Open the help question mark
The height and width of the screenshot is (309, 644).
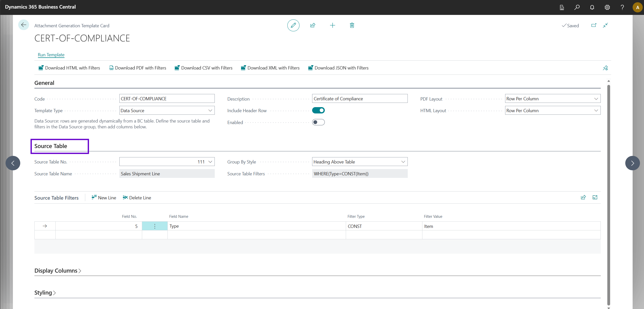click(622, 7)
